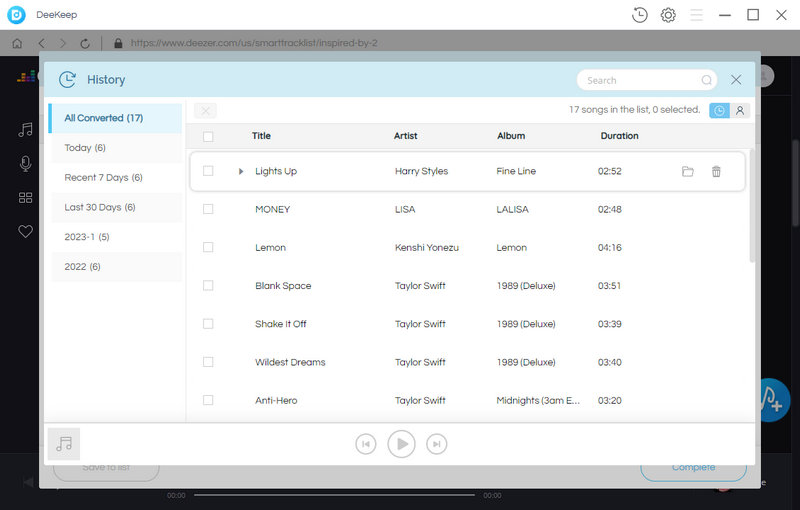Play Lights Up using its row triangle
Screen dimensions: 800x510
241,171
